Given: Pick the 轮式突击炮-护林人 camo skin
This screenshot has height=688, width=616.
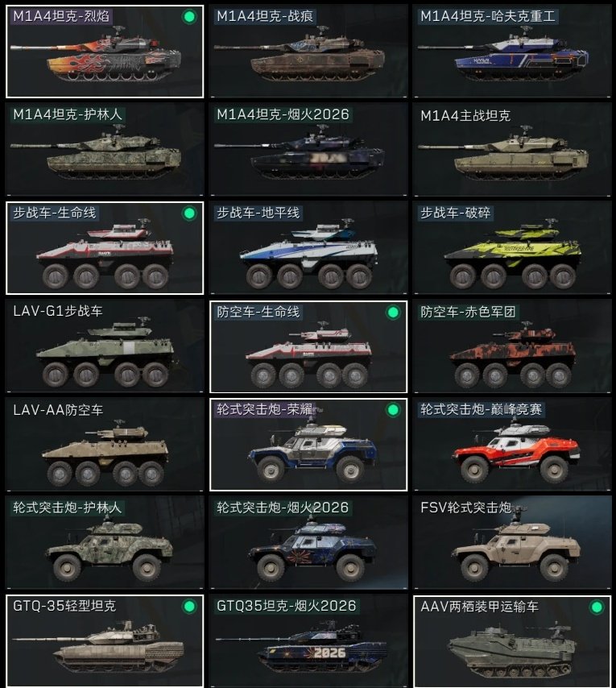Looking at the screenshot, I should tap(105, 543).
